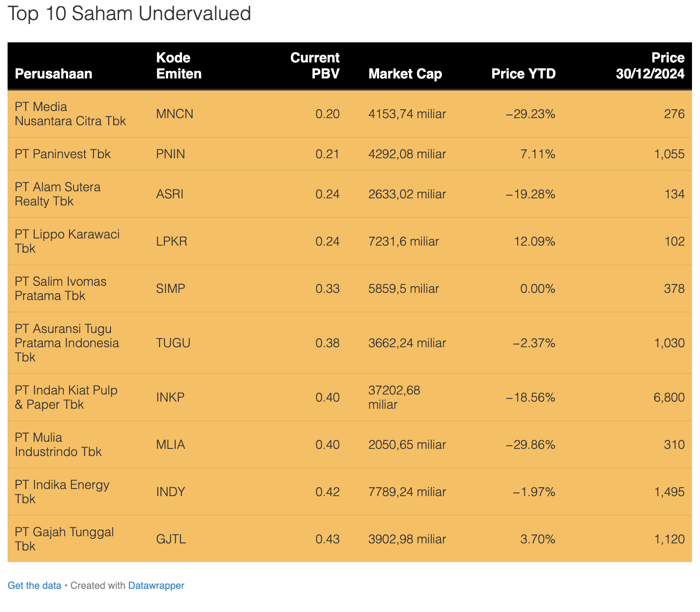Click the LPKR market cap value
This screenshot has width=700, height=612.
click(404, 241)
